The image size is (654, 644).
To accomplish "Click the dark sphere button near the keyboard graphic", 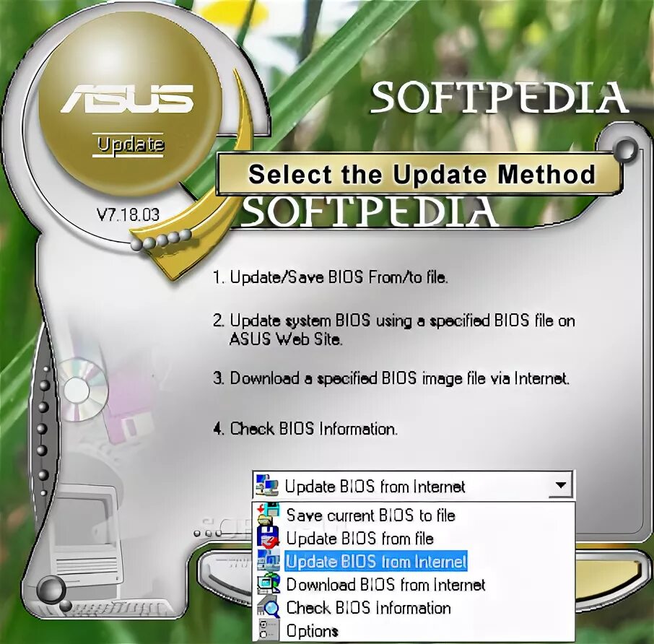I will point(51,590).
